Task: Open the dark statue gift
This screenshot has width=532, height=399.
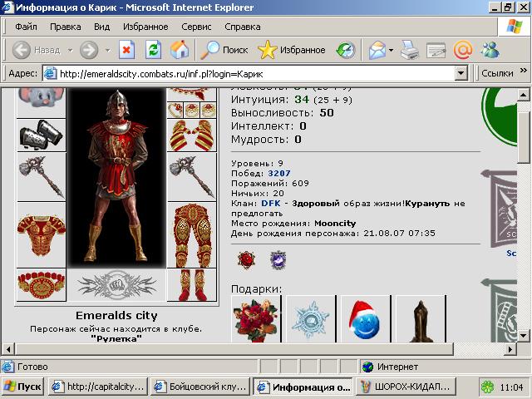Action: point(421,319)
